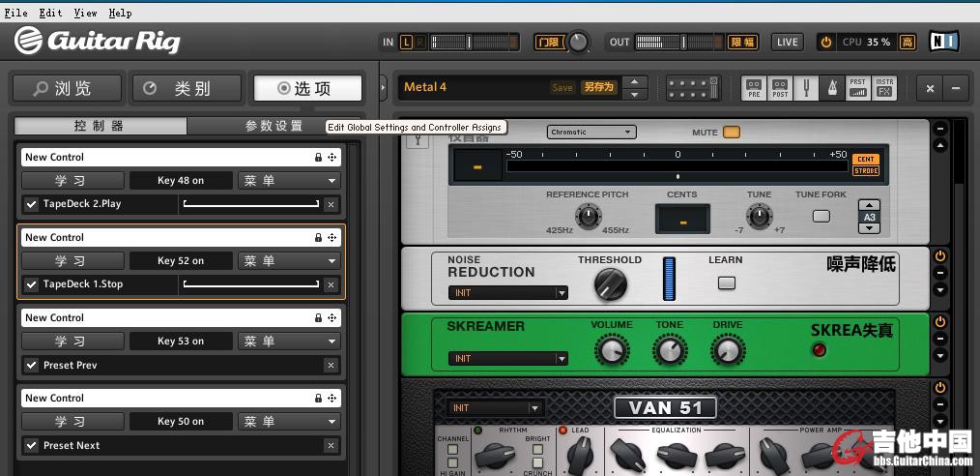Viewport: 980px width, 476px height.
Task: Open the Help menu
Action: coord(120,13)
